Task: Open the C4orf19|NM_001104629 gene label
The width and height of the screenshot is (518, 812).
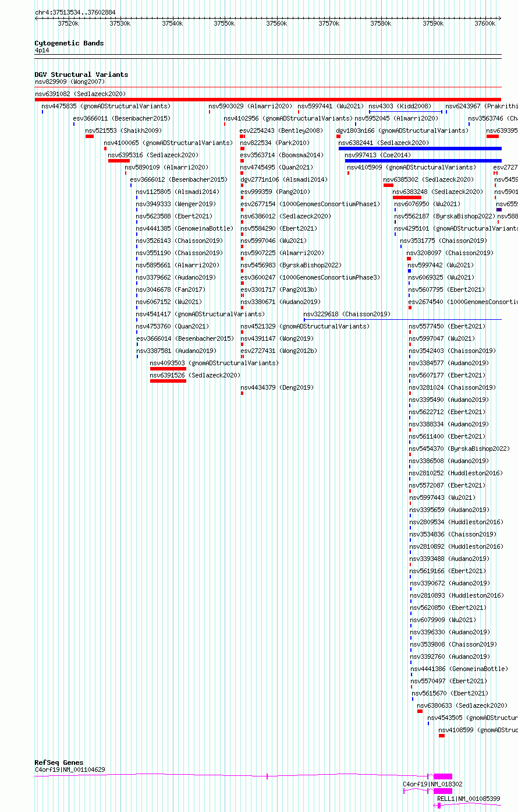Action: pos(70,769)
